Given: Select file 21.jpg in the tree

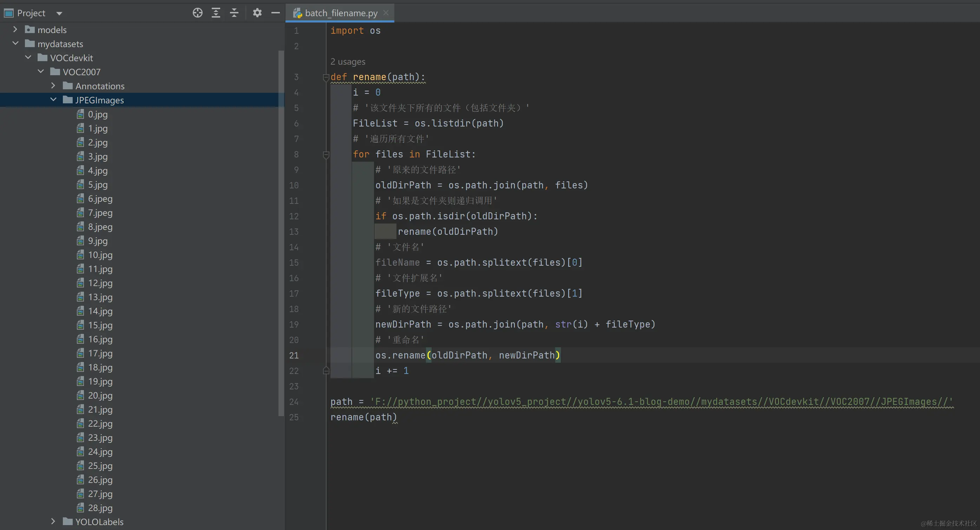Looking at the screenshot, I should (100, 410).
